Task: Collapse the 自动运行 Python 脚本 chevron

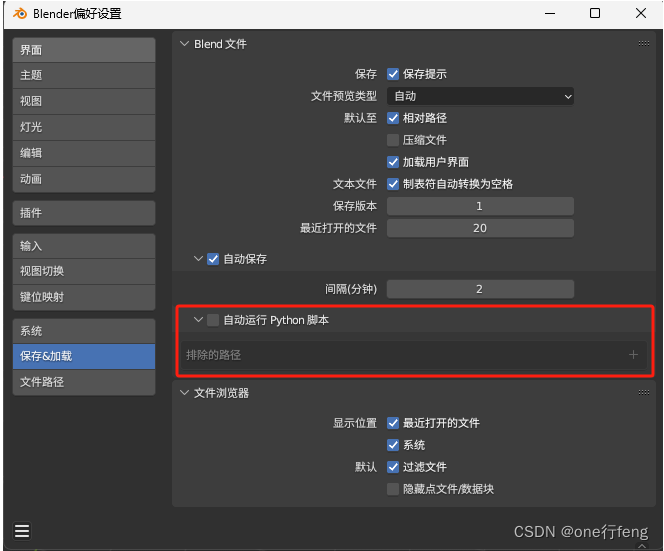Action: click(198, 320)
